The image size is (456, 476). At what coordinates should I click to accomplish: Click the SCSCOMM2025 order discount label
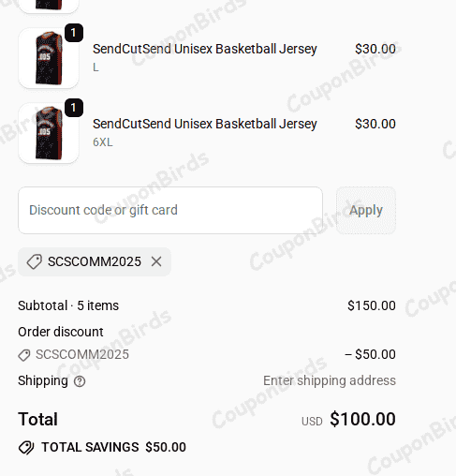tap(82, 354)
